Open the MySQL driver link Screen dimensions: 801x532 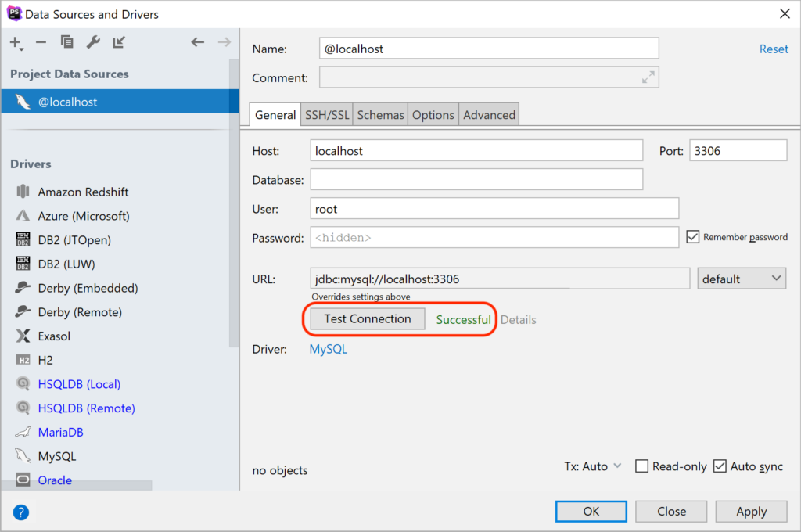328,349
